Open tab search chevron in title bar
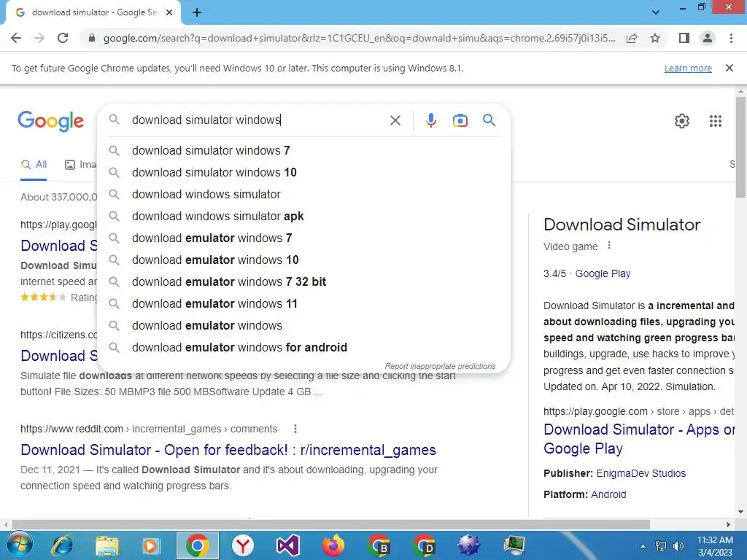Image resolution: width=747 pixels, height=560 pixels. (x=656, y=12)
